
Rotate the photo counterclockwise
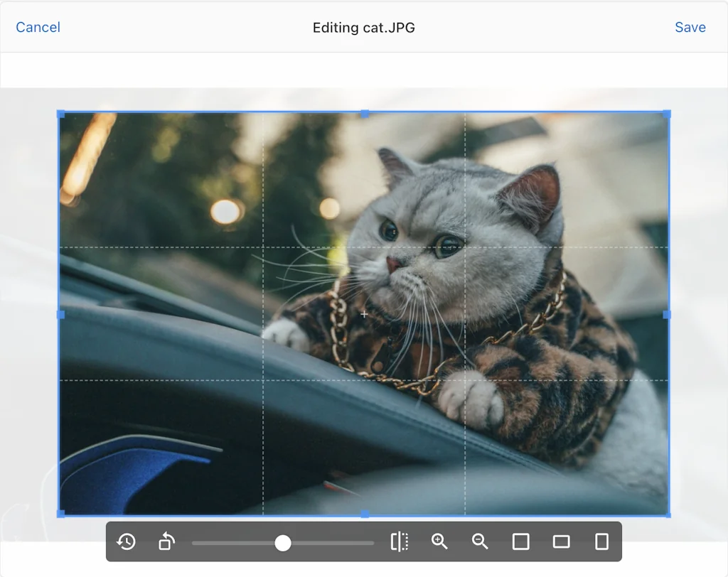(x=166, y=541)
